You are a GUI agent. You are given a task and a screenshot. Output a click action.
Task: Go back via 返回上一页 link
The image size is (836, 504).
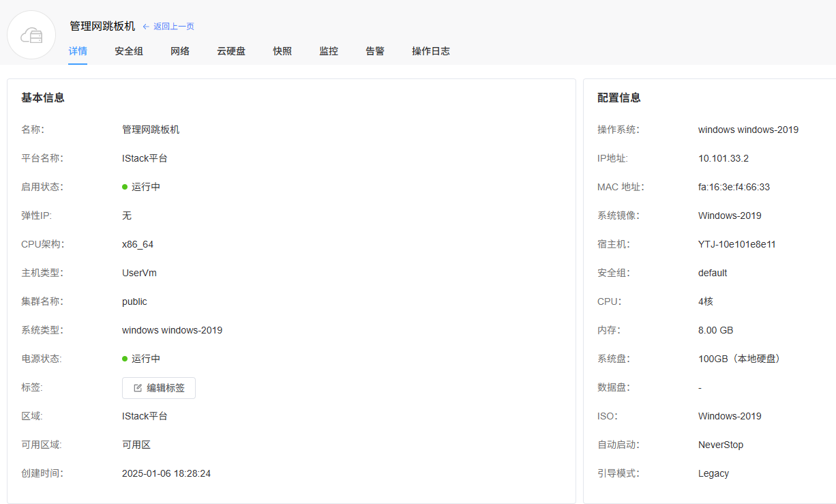173,27
